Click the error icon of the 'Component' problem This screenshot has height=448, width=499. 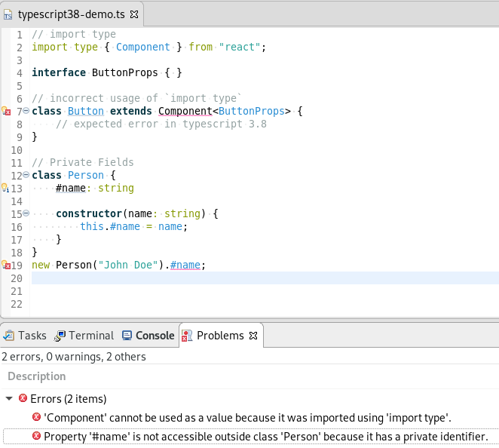tap(37, 417)
